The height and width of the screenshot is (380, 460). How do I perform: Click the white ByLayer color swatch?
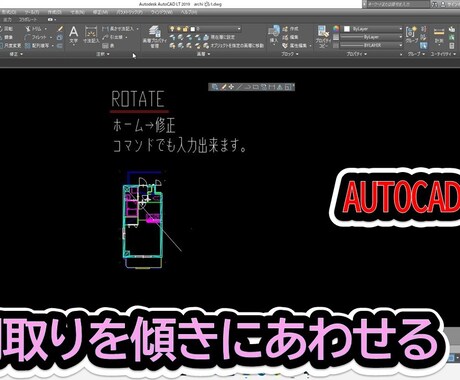(347, 29)
